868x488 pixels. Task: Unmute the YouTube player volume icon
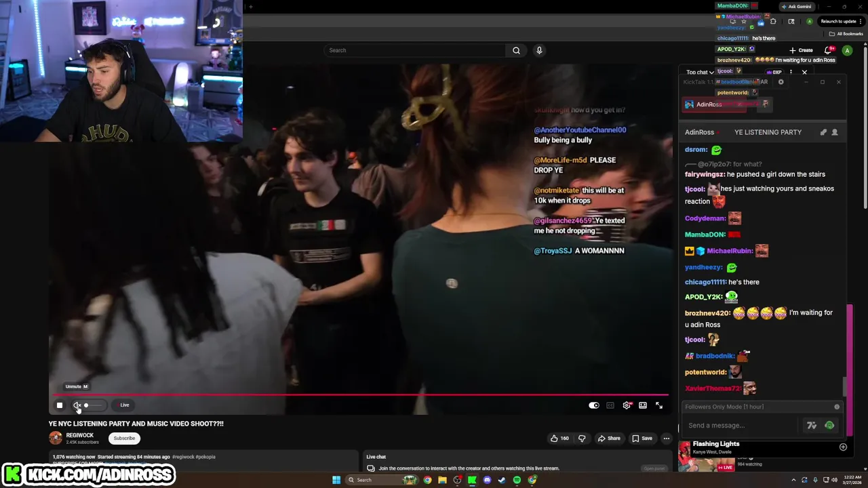[x=77, y=405]
